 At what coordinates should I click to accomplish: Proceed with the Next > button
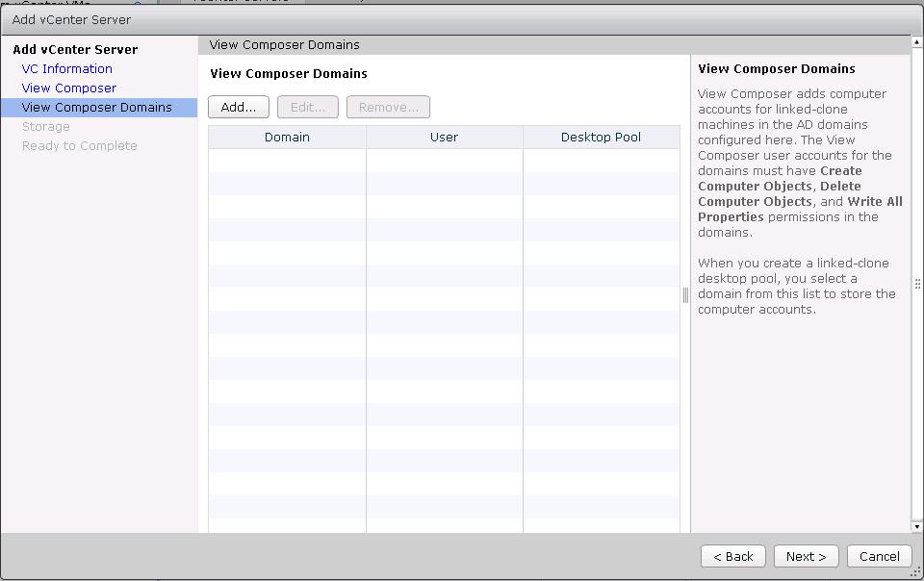coord(806,556)
